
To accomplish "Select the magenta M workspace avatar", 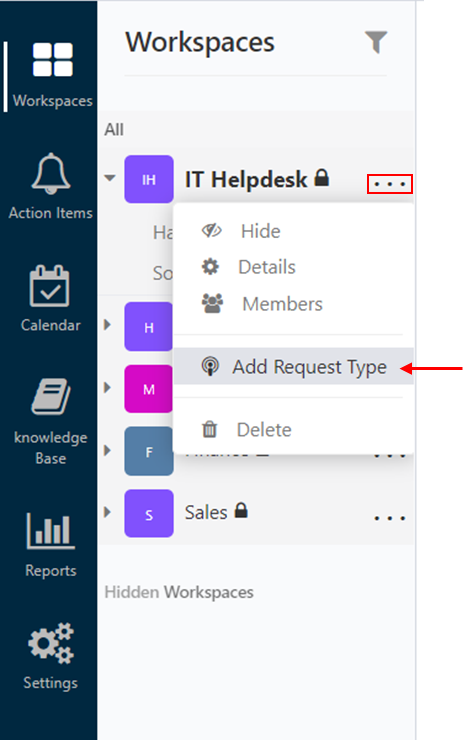I will pos(149,389).
